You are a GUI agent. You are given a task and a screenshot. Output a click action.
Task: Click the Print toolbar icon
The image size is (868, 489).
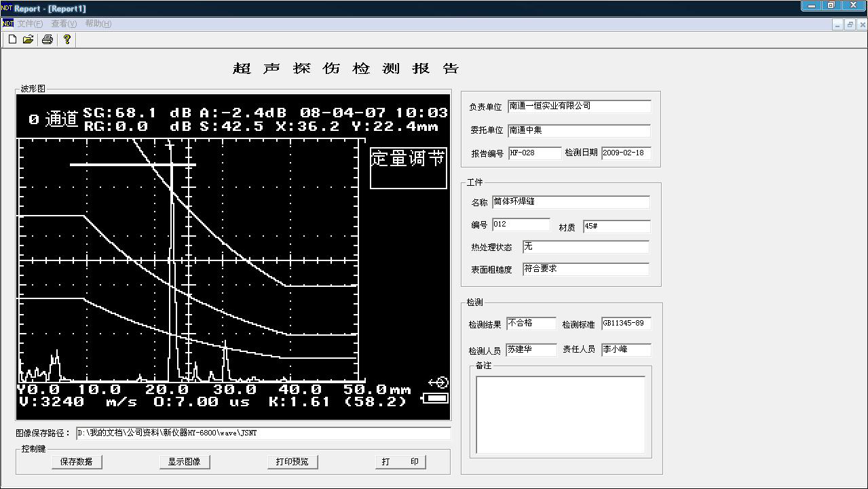coord(47,40)
